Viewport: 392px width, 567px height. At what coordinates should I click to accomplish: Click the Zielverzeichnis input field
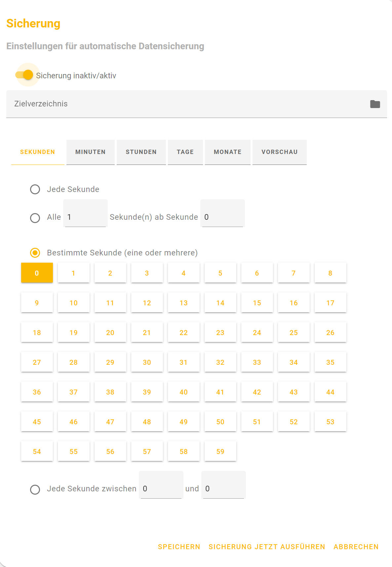(x=185, y=104)
